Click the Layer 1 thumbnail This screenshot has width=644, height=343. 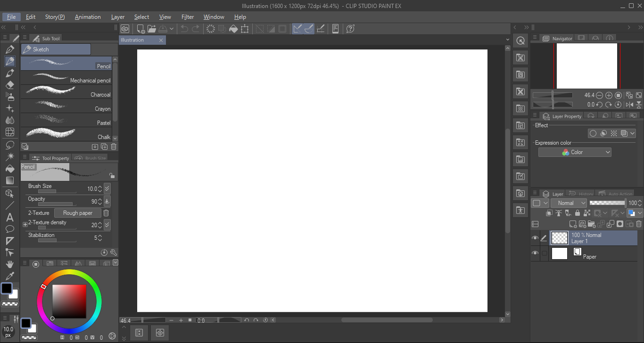[x=560, y=238]
